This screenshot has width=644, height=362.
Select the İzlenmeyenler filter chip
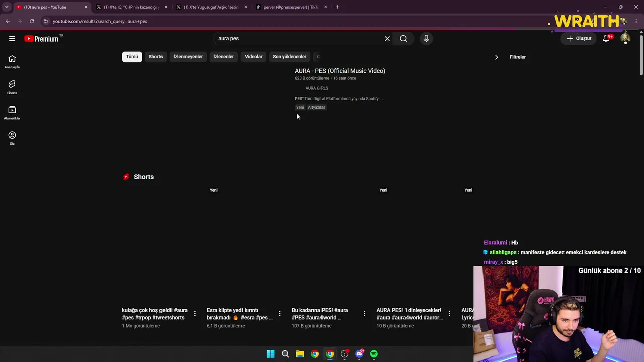188,57
